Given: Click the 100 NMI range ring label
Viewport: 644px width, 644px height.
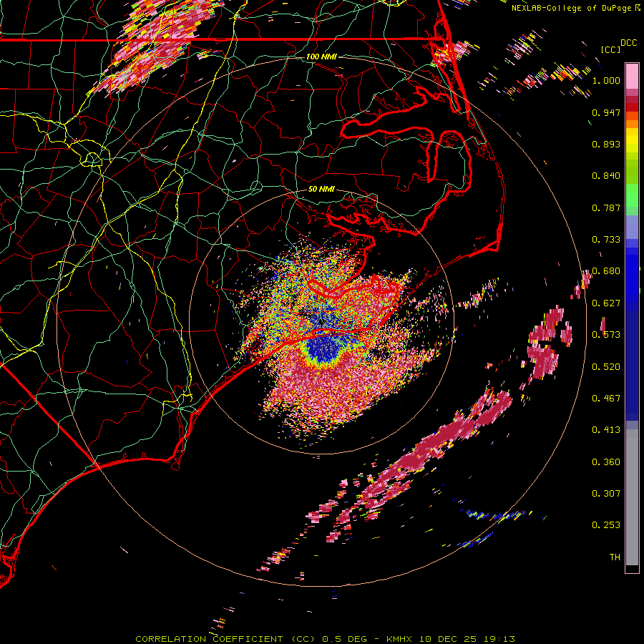Looking at the screenshot, I should click(321, 57).
